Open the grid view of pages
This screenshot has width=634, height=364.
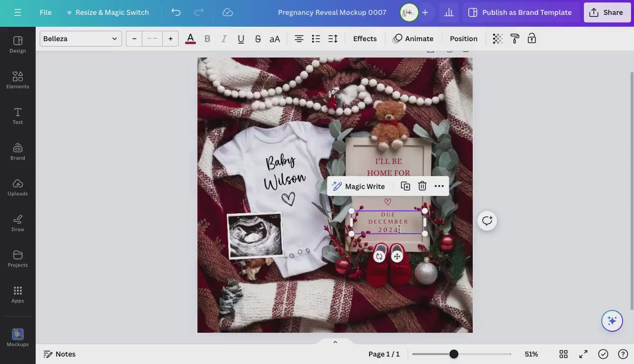[x=564, y=354]
